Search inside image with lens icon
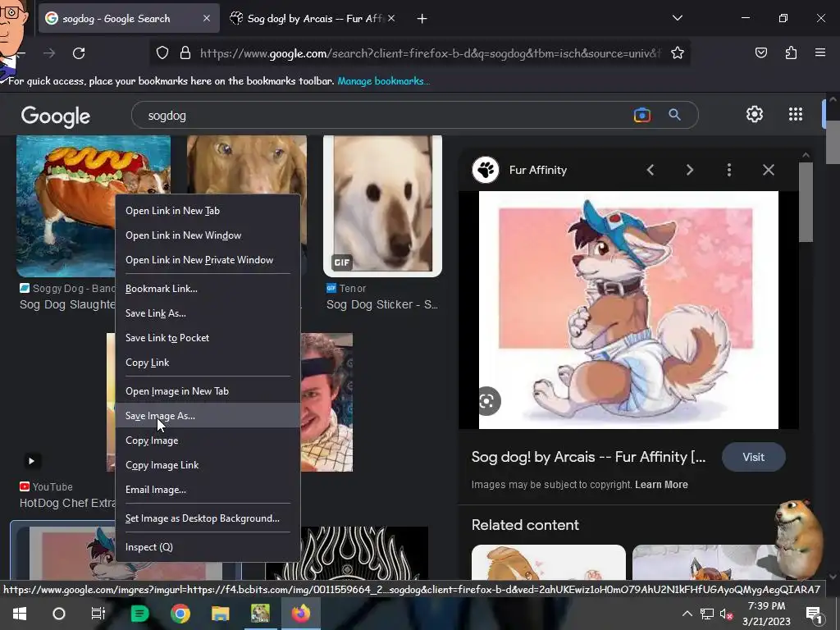Image resolution: width=840 pixels, height=630 pixels. tap(487, 401)
